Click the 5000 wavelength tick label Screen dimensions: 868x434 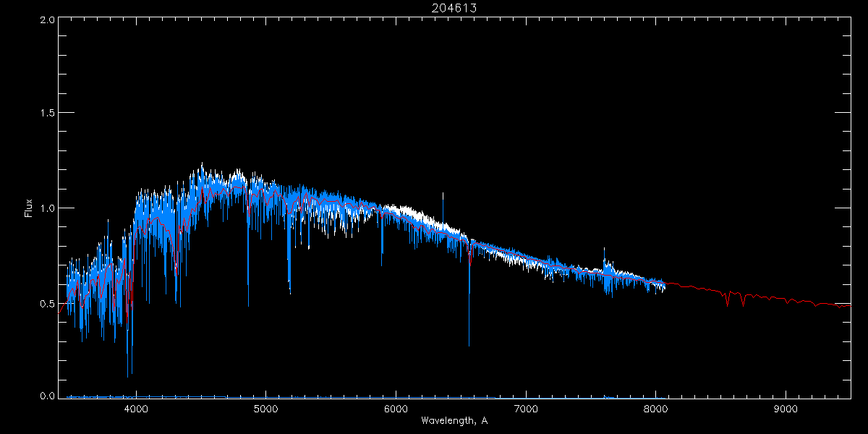[265, 408]
